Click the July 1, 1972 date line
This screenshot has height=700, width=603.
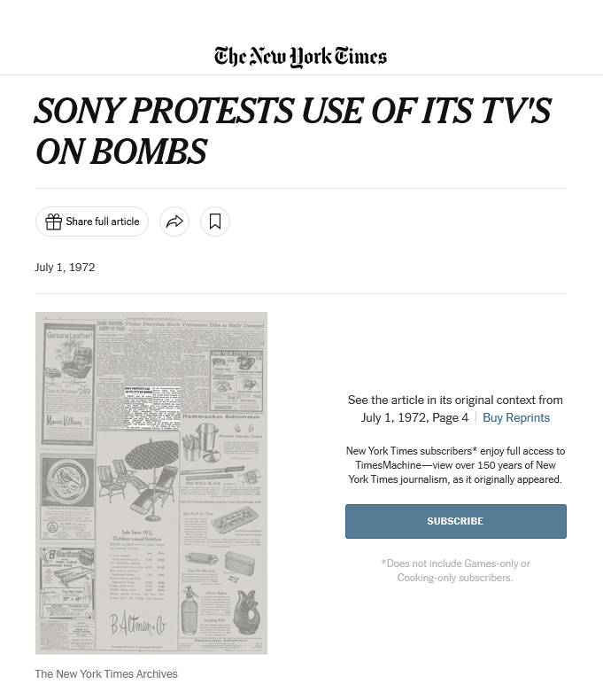tap(66, 268)
